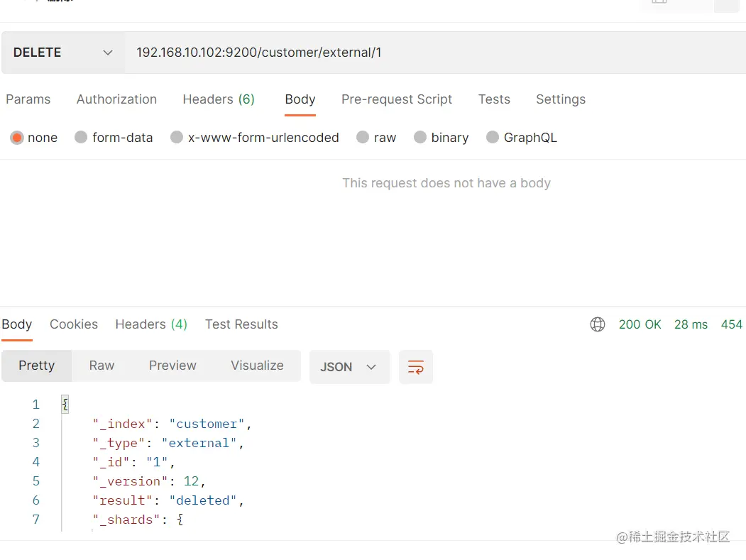This screenshot has width=746, height=560.
Task: Click the "_shards" line in the response
Action: pos(138,520)
